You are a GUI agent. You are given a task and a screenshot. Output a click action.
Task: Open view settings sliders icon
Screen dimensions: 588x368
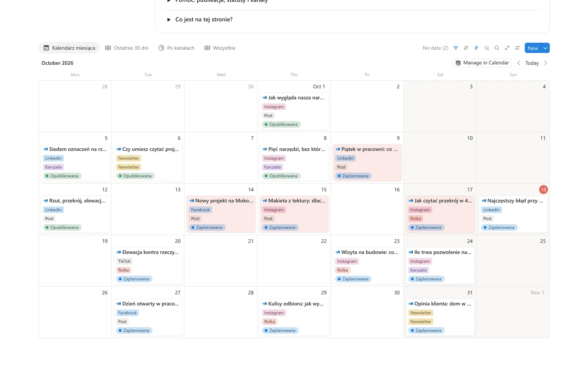[x=517, y=48]
